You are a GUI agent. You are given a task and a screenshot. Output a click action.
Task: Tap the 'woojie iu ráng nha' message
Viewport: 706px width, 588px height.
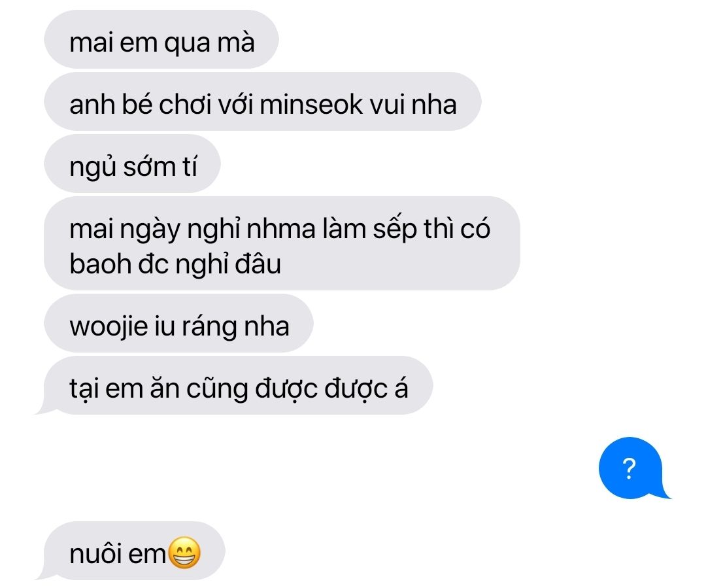pos(178,324)
